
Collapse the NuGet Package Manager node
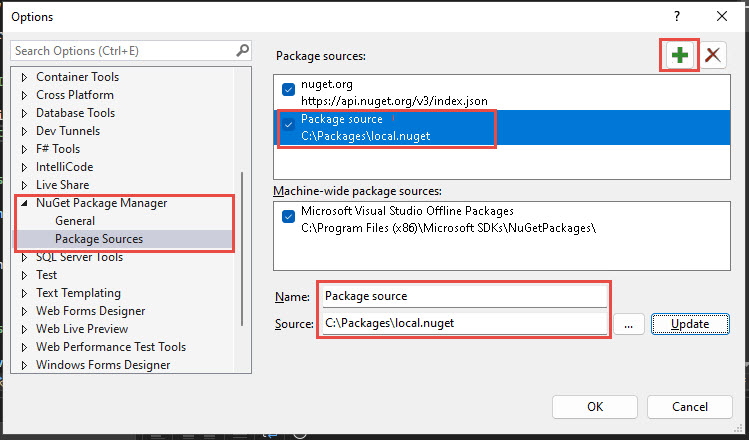coord(24,203)
